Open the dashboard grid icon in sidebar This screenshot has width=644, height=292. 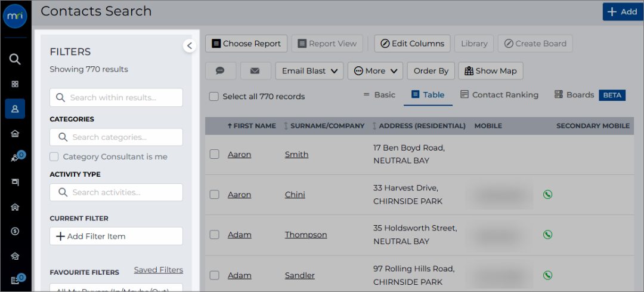click(x=15, y=84)
